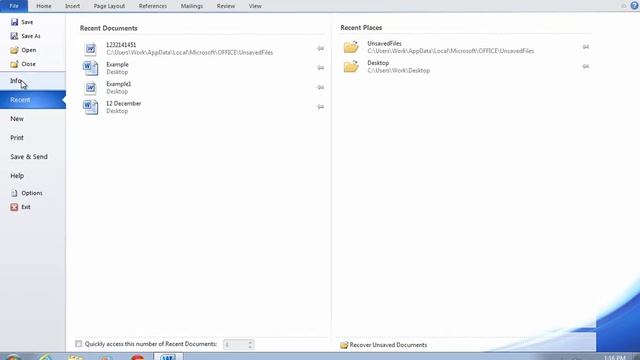Click the 1232141451 document icon

pyautogui.click(x=90, y=49)
